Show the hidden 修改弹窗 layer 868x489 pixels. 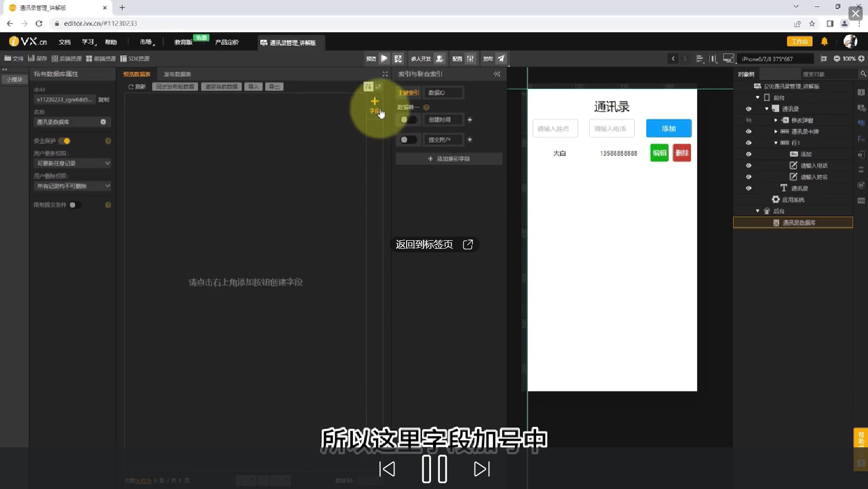[748, 120]
